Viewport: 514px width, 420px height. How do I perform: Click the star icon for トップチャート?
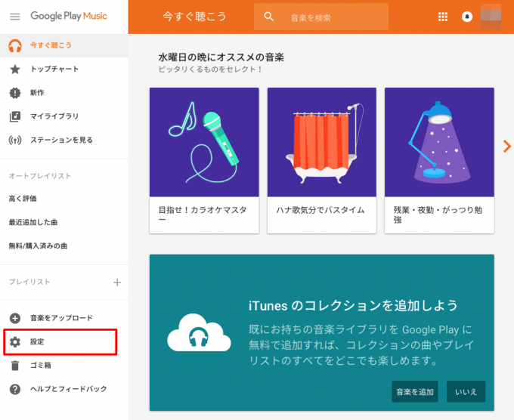pos(15,69)
